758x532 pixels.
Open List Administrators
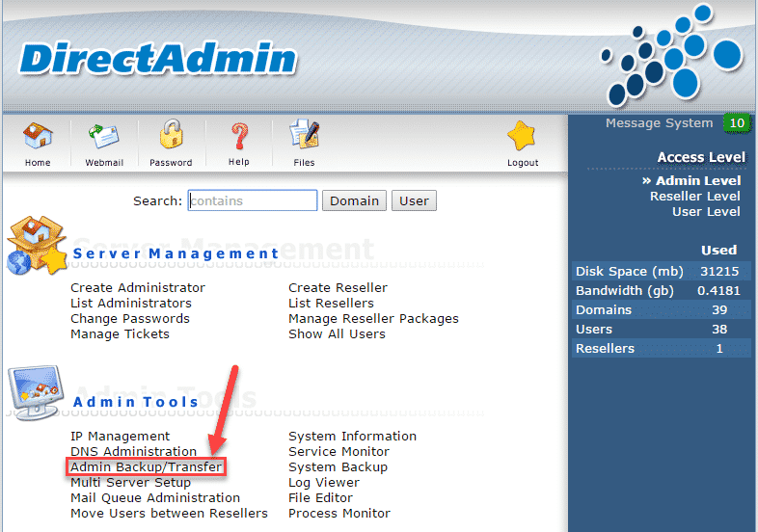pyautogui.click(x=131, y=303)
